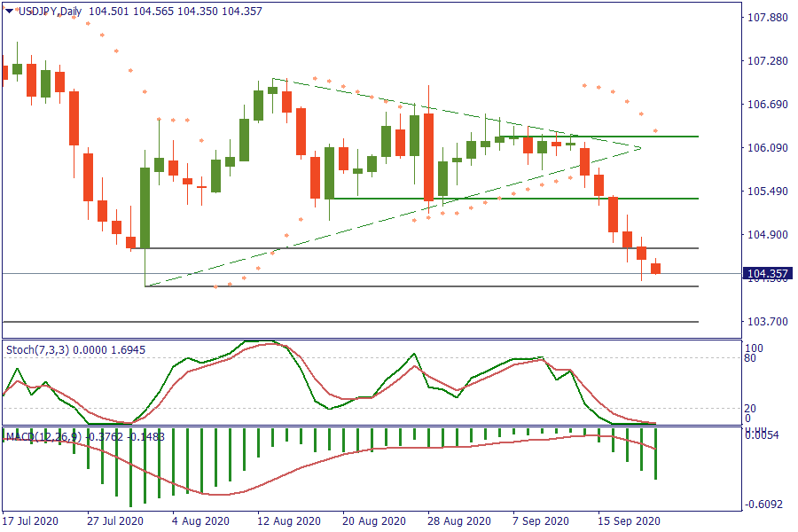Click the 107.280 price axis label

pyautogui.click(x=768, y=61)
